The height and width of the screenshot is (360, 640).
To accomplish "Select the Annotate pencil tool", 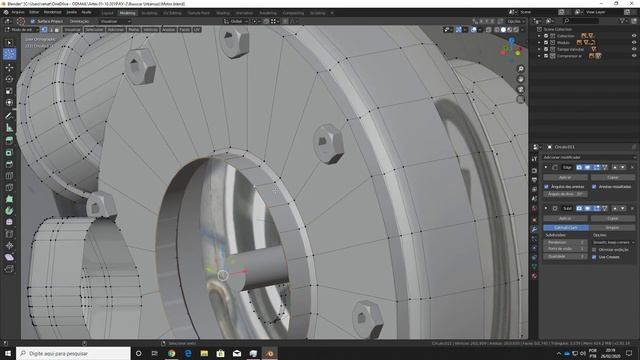I will coord(9,116).
